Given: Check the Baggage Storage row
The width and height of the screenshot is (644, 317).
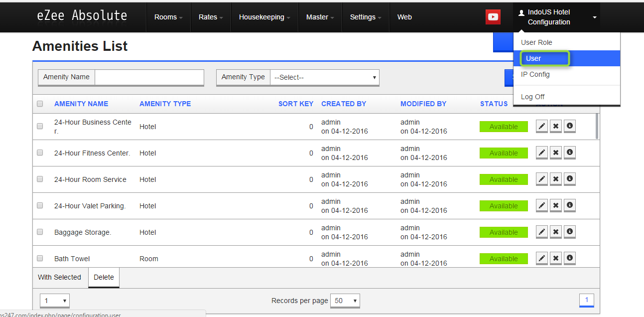Looking at the screenshot, I should [40, 232].
